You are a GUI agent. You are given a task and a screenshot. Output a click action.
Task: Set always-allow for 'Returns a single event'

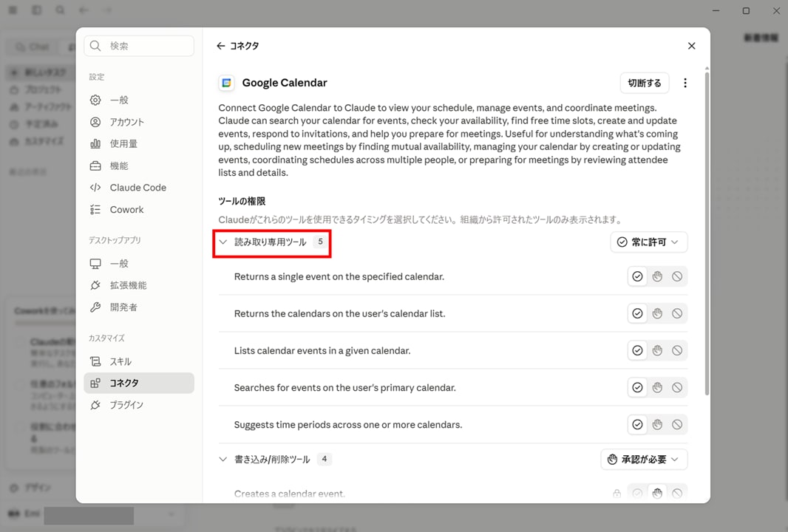(637, 276)
